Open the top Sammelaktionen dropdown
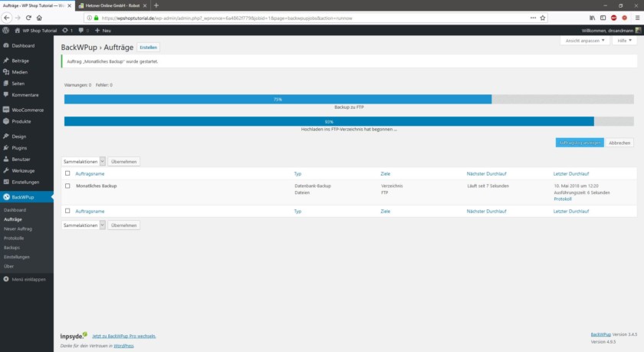This screenshot has width=644, height=352. [x=84, y=162]
